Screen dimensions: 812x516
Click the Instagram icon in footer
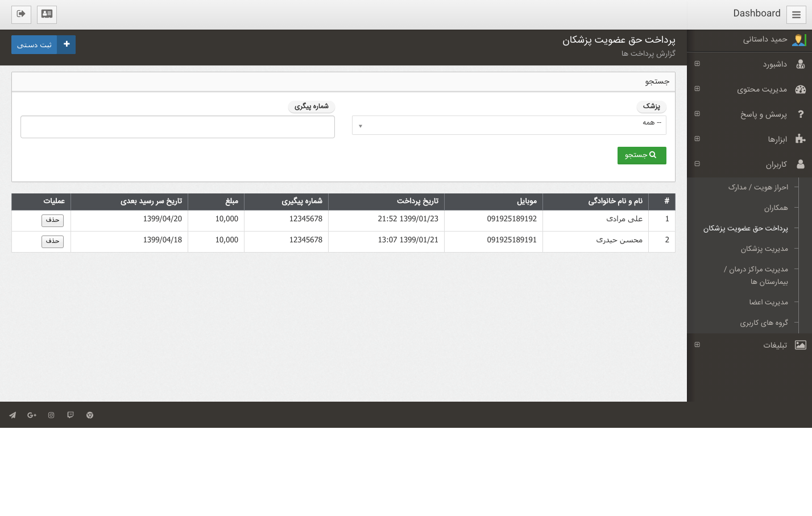click(51, 415)
